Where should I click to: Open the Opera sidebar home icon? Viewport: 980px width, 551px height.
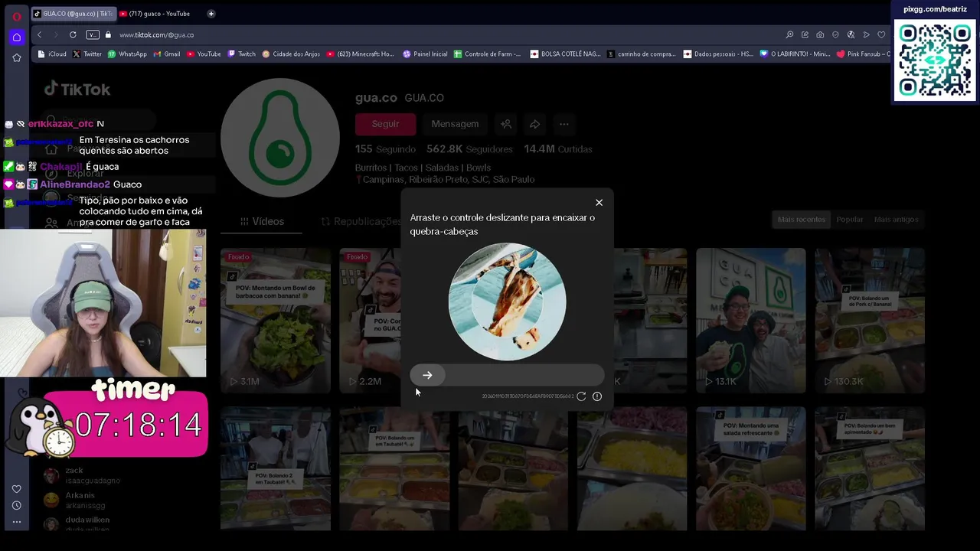tap(16, 37)
